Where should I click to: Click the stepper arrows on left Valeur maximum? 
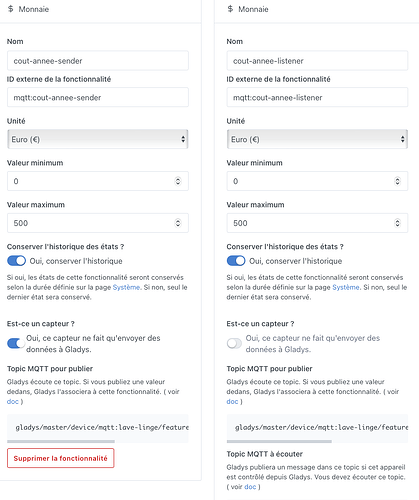(x=178, y=223)
